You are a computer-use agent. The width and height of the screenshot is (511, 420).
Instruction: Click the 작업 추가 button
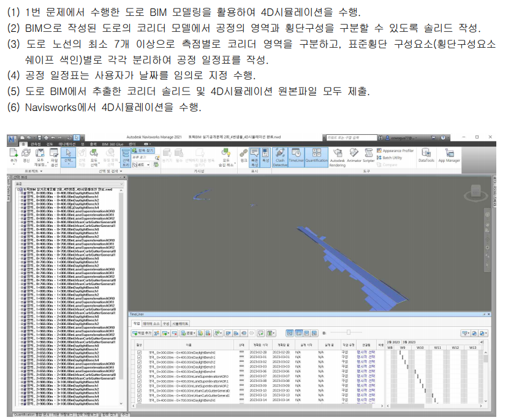(142, 333)
